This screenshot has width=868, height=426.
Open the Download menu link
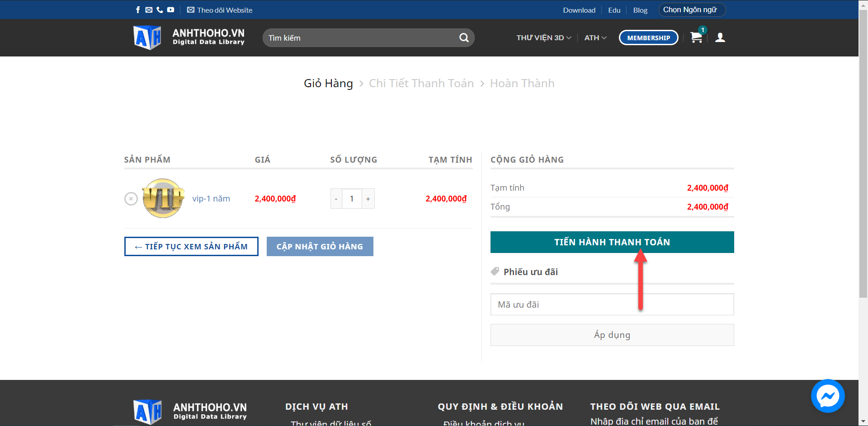coord(579,10)
